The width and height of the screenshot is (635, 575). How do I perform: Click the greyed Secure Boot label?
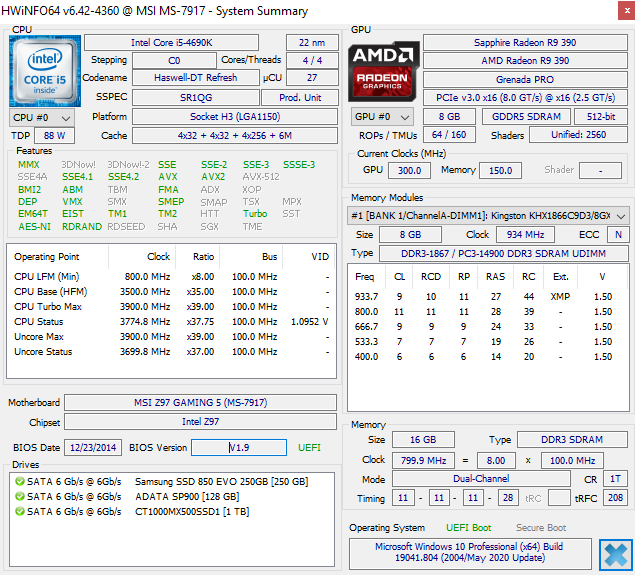click(x=541, y=528)
